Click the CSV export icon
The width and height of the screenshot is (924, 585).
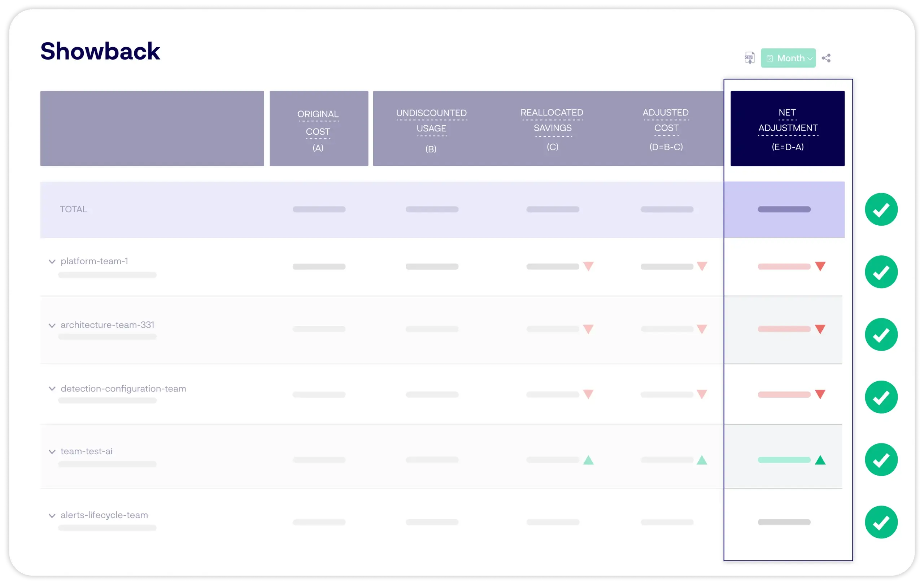pos(749,58)
